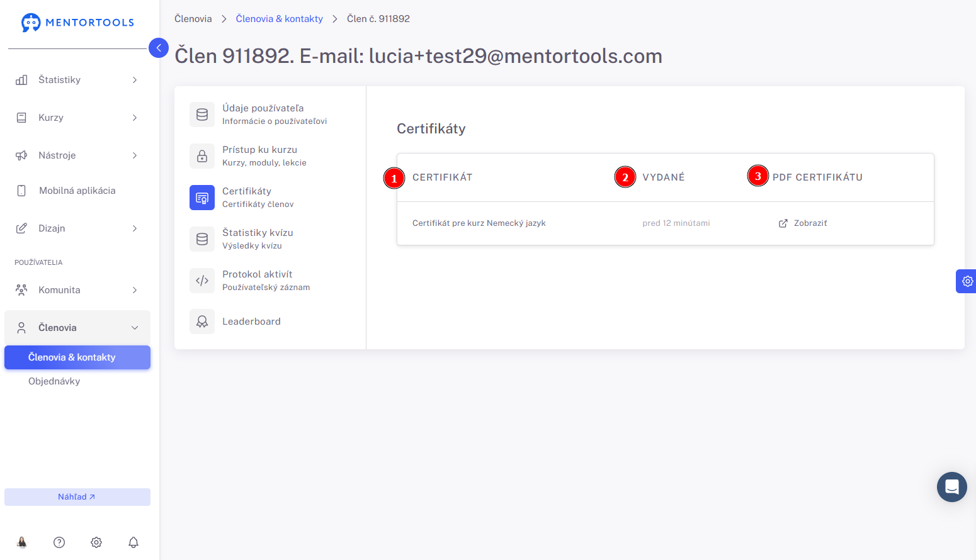Click the MentorTools logo

click(77, 23)
